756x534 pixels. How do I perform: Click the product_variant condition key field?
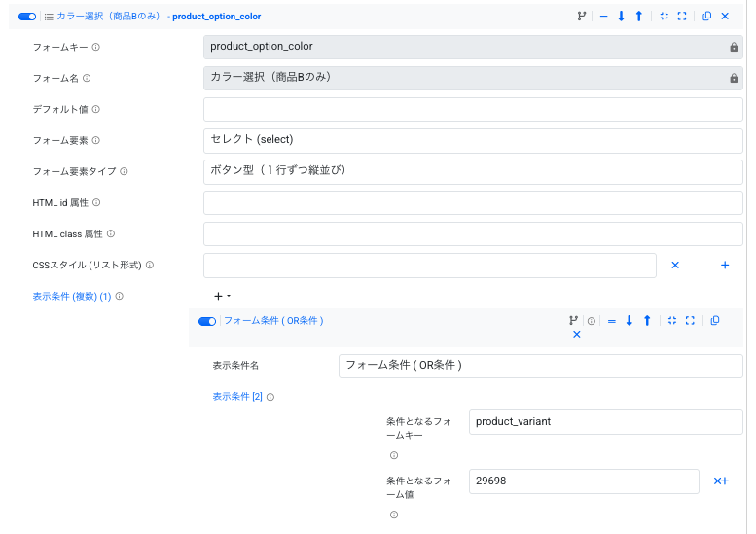[x=605, y=422]
